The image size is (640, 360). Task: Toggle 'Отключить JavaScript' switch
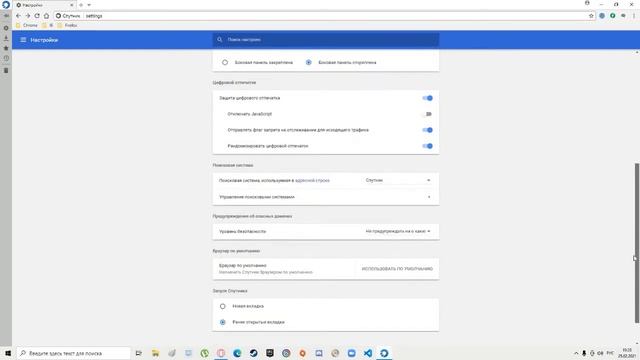427,114
